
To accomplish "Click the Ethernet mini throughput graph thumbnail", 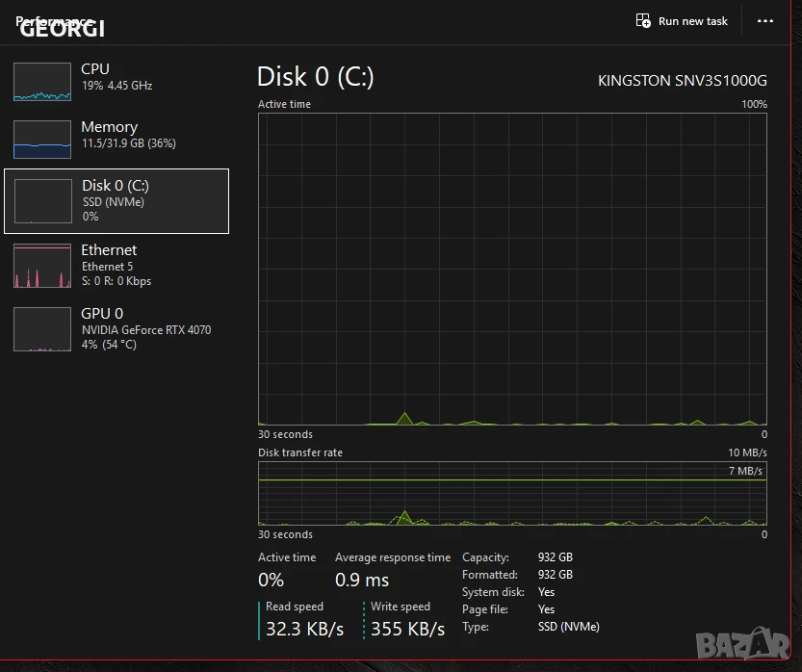I will coord(42,266).
